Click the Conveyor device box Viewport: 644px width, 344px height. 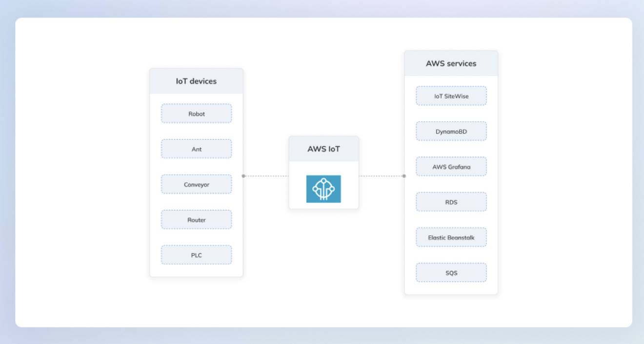click(x=197, y=185)
